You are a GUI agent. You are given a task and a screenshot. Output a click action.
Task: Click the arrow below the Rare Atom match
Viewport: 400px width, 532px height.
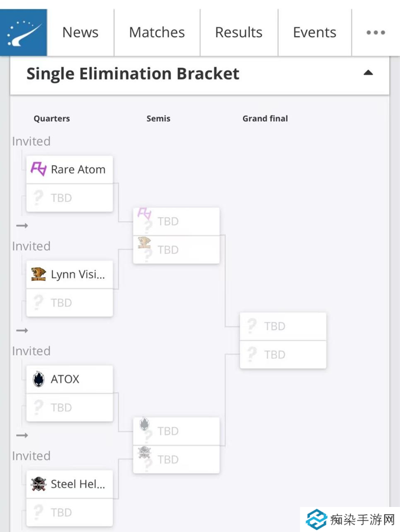(x=22, y=226)
